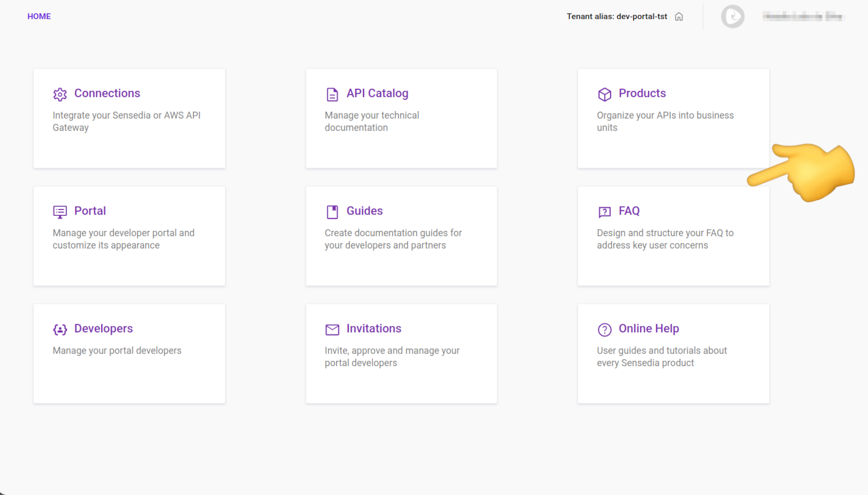Open the Guides card
Screen dimensions: 868x495
click(x=401, y=236)
